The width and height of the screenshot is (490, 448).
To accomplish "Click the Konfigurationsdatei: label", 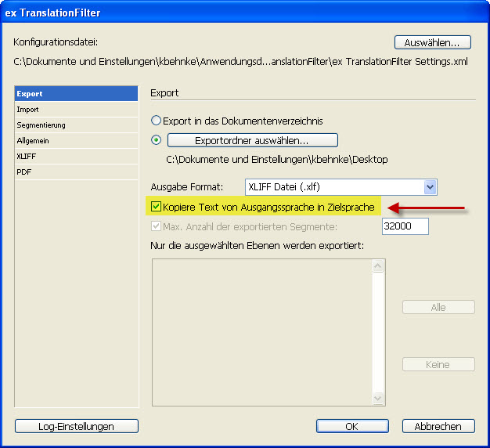I will click(x=56, y=42).
